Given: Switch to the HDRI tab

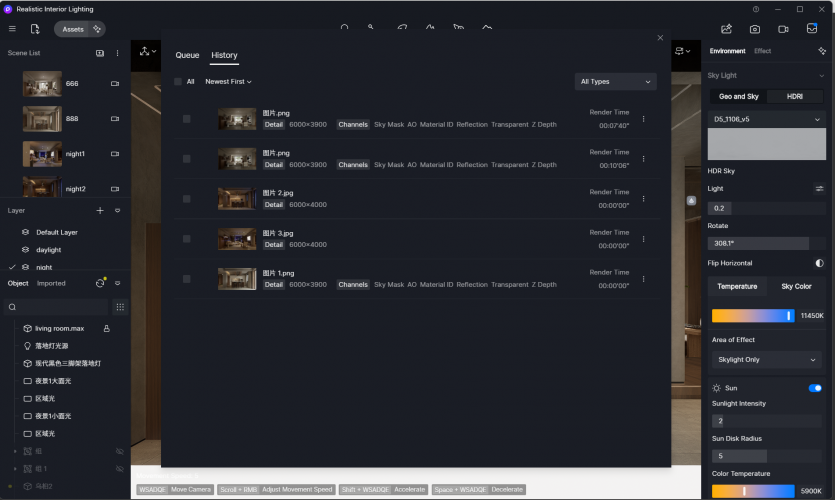Looking at the screenshot, I should pos(795,97).
